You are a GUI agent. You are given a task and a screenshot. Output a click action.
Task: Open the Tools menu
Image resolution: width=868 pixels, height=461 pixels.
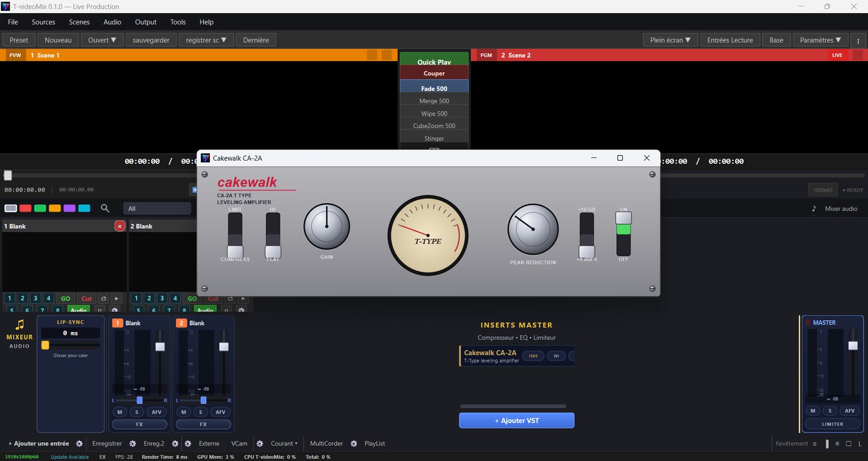coord(178,22)
